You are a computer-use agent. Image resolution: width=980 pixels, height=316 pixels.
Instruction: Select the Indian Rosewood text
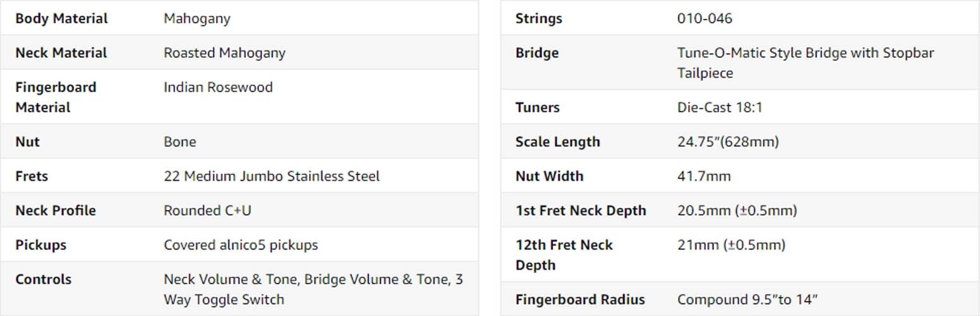coord(218,87)
